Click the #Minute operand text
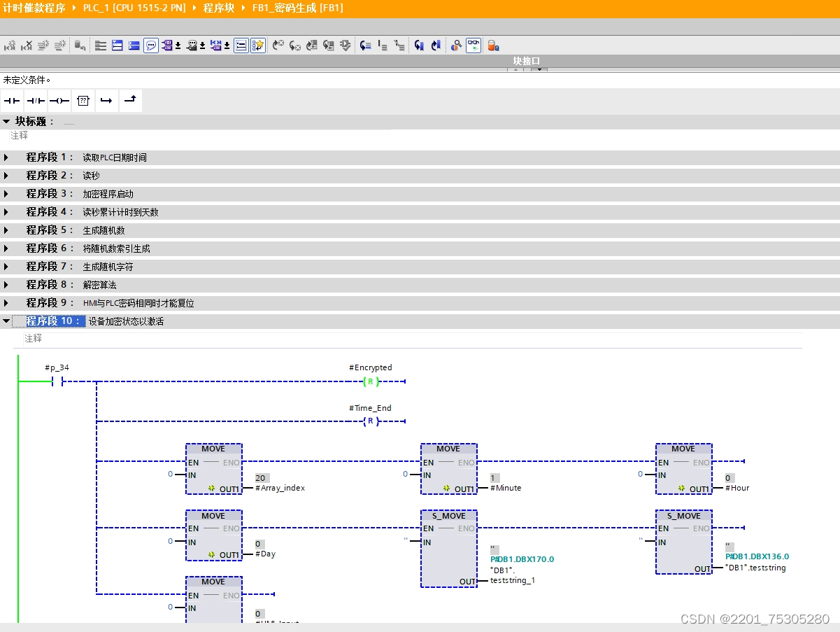840x632 pixels. (x=506, y=488)
